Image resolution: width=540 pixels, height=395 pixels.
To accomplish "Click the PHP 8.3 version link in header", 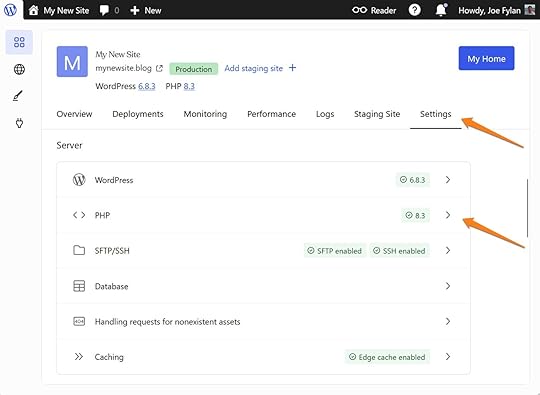I will (189, 86).
